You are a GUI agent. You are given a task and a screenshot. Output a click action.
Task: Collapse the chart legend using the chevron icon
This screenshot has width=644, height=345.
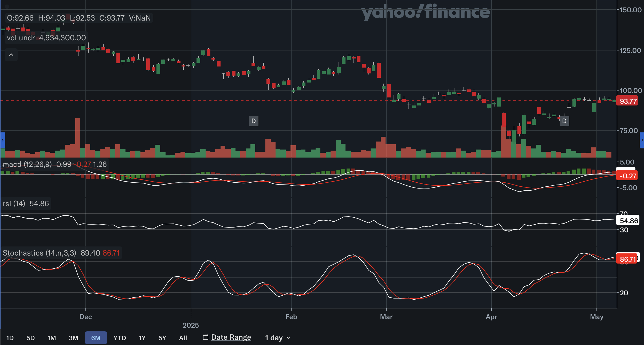click(x=11, y=55)
